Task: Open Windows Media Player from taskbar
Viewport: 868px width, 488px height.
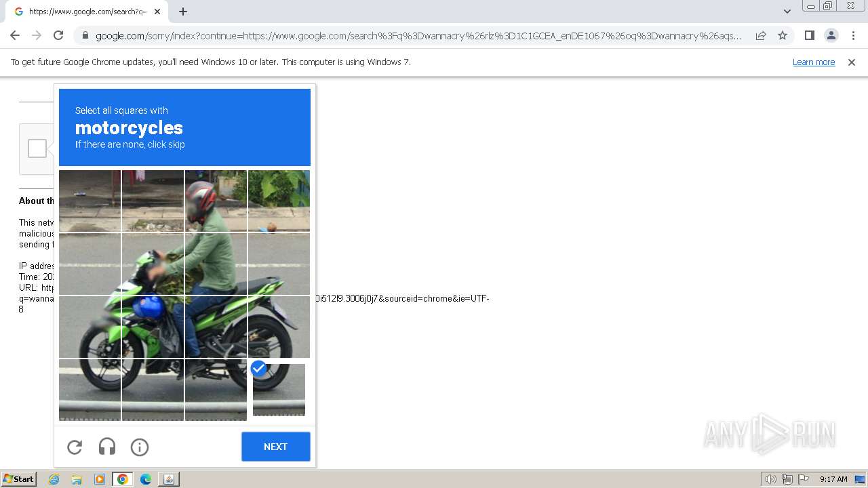Action: (100, 479)
